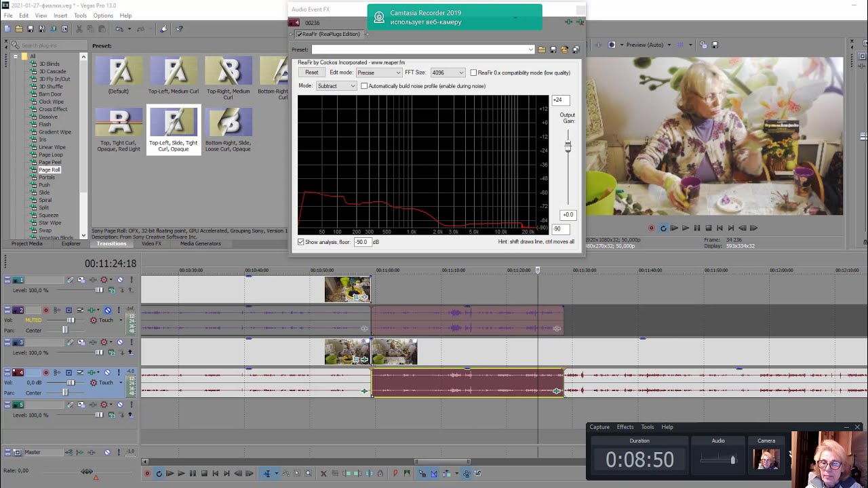Open the Insert menu

pyautogui.click(x=60, y=16)
